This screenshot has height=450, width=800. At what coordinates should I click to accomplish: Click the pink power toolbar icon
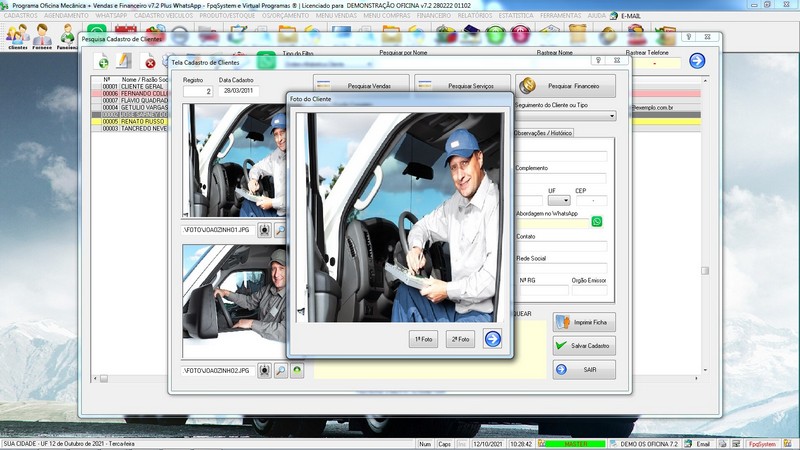coord(520,34)
